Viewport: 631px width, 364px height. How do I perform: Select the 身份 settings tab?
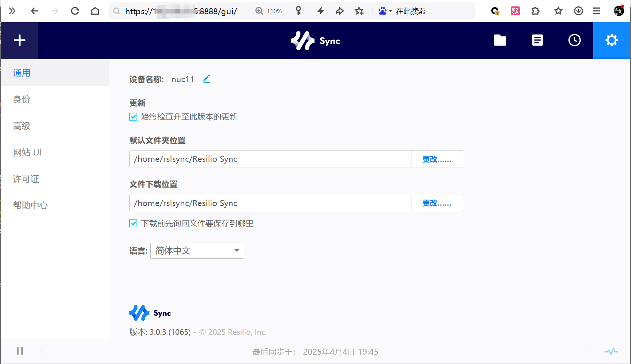pos(55,99)
